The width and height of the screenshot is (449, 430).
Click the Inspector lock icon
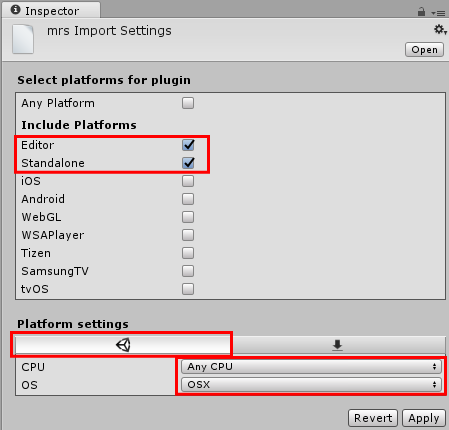[421, 12]
